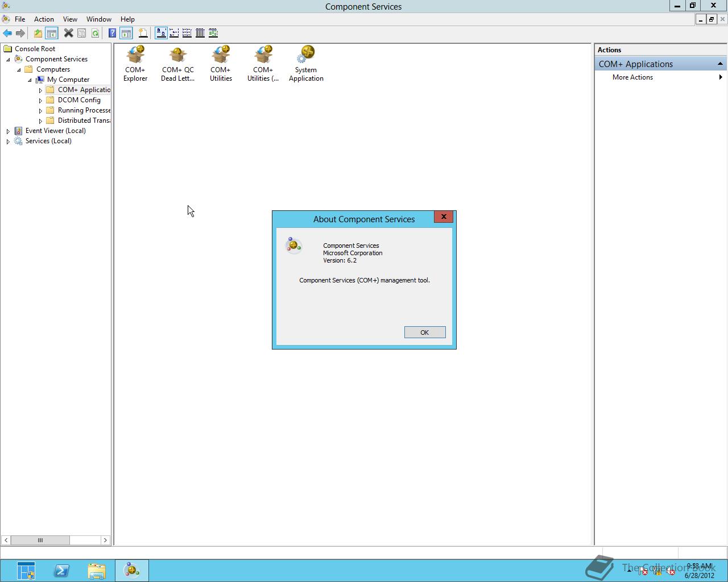Select Console Root in the tree
The width and height of the screenshot is (728, 582).
pyautogui.click(x=35, y=49)
